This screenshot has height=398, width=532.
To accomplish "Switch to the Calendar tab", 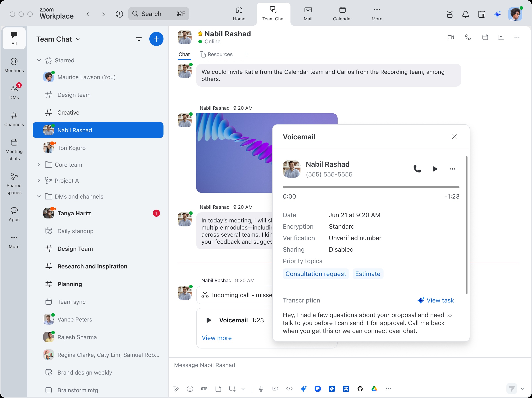I will 342,14.
